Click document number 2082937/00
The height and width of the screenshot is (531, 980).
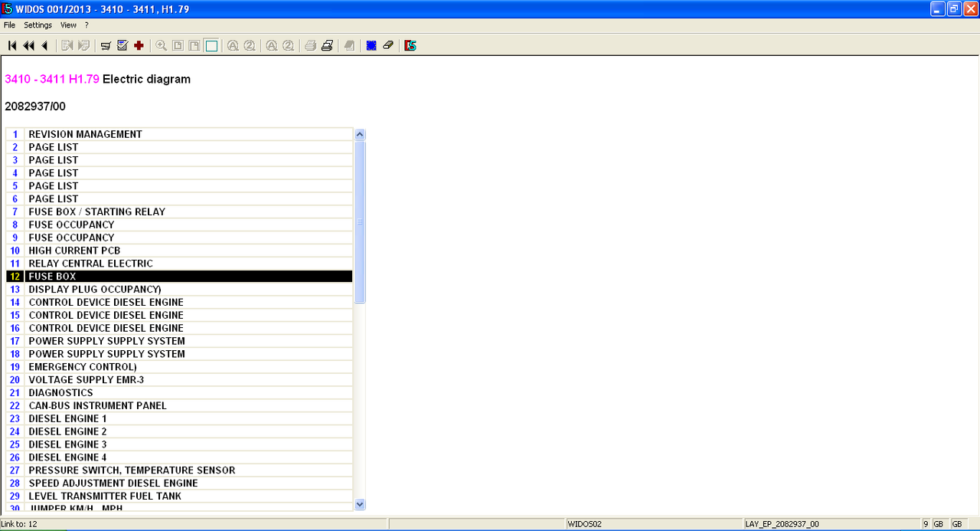[x=35, y=107]
